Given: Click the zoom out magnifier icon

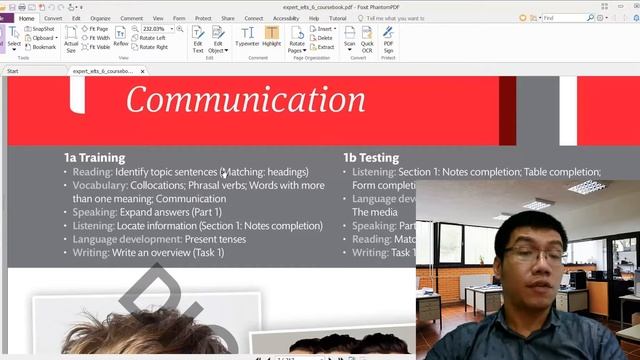Looking at the screenshot, I should [x=135, y=29].
